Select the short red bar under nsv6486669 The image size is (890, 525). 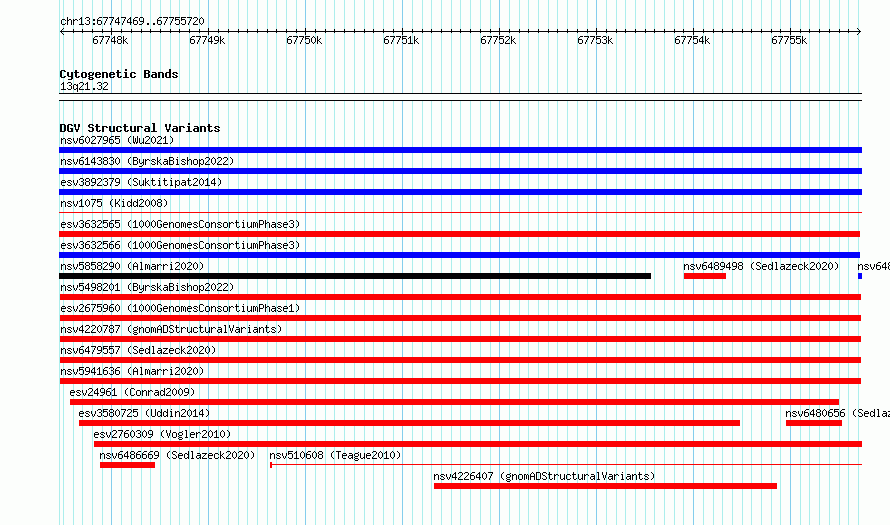pyautogui.click(x=127, y=465)
